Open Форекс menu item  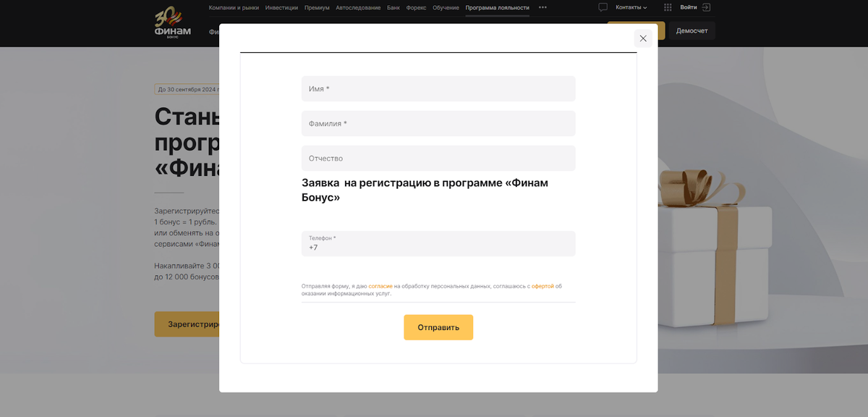[417, 7]
